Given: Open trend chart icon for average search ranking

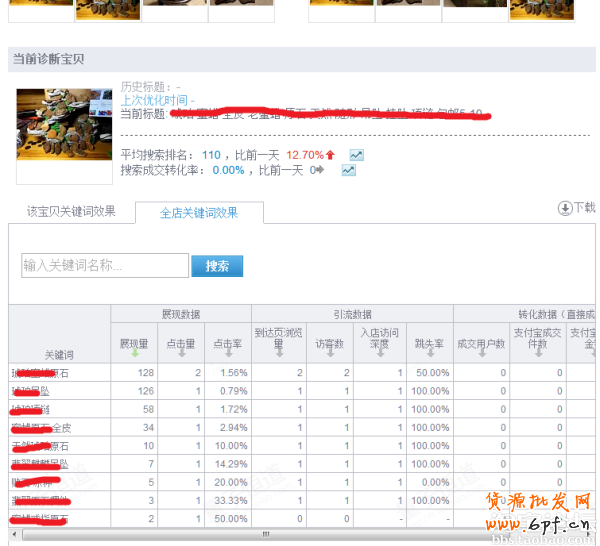Looking at the screenshot, I should tap(356, 155).
